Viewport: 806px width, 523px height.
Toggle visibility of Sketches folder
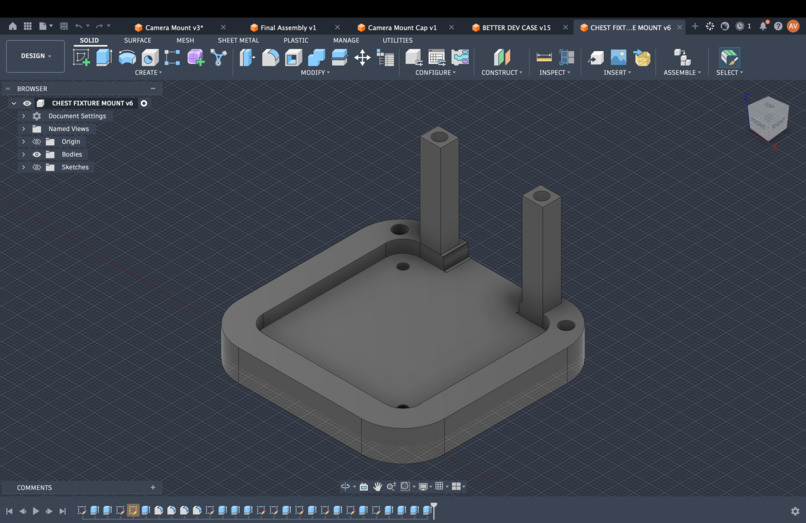pyautogui.click(x=37, y=167)
